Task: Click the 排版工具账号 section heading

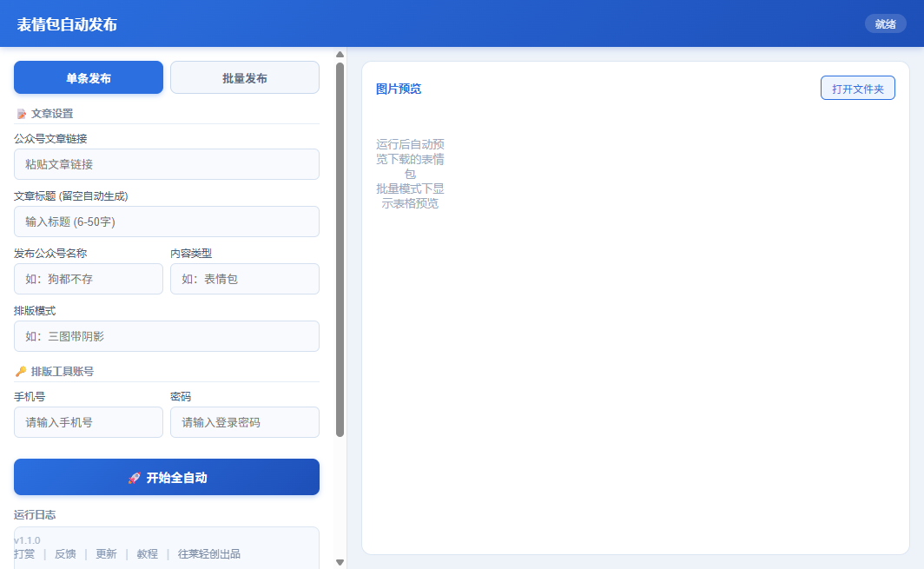Action: click(62, 372)
